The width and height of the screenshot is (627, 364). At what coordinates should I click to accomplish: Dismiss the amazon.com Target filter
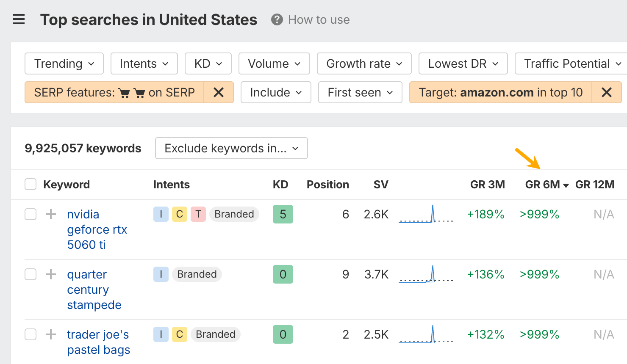coord(607,92)
